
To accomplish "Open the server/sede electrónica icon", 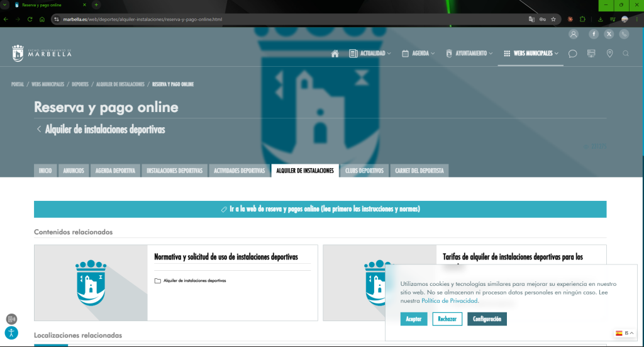I will 591,53.
